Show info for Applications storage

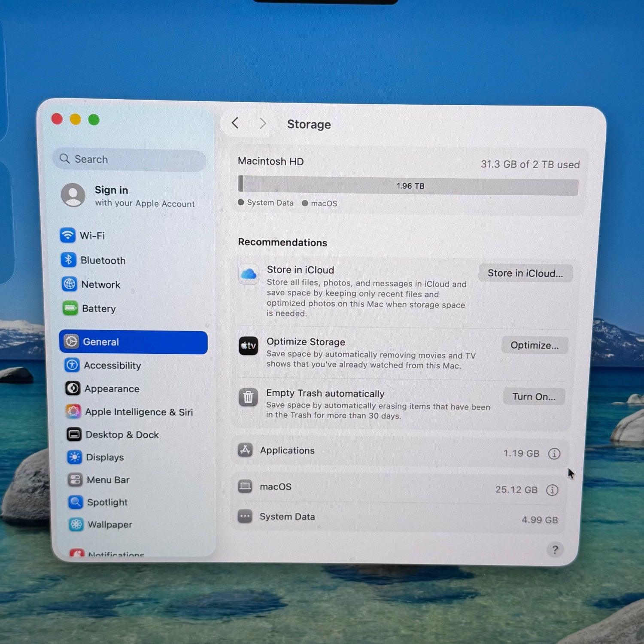pyautogui.click(x=554, y=453)
